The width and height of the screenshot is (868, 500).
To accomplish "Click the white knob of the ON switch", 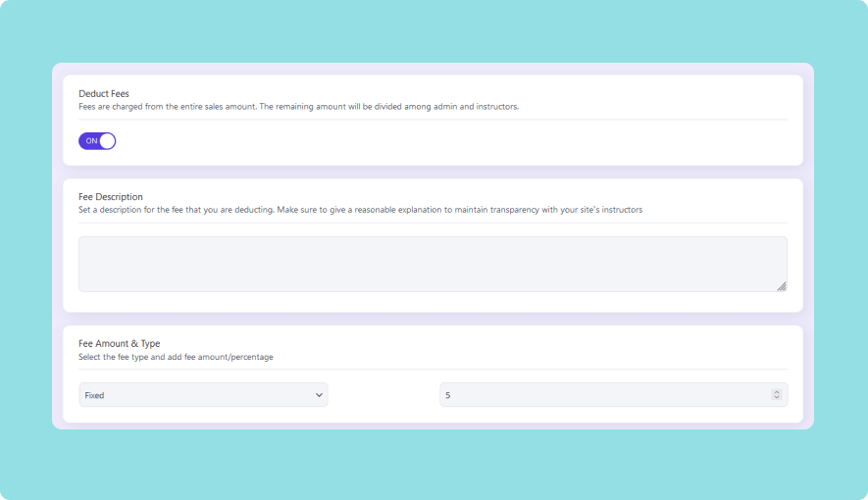I will (108, 141).
